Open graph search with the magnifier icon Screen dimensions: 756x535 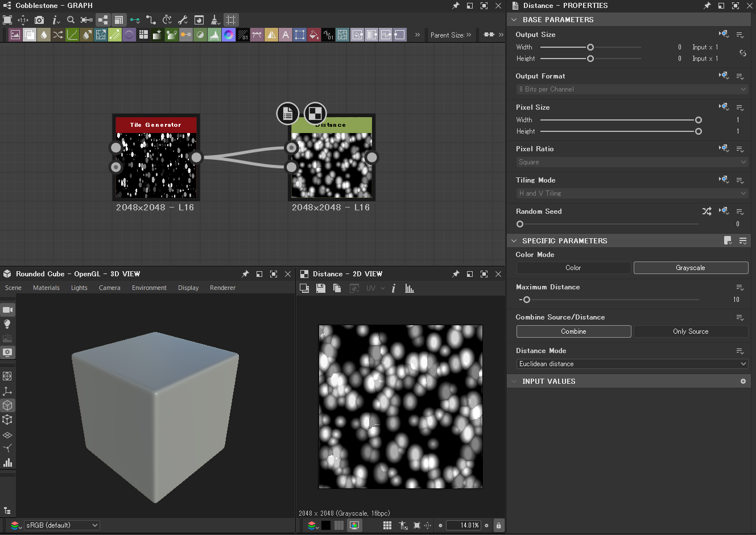(x=71, y=19)
